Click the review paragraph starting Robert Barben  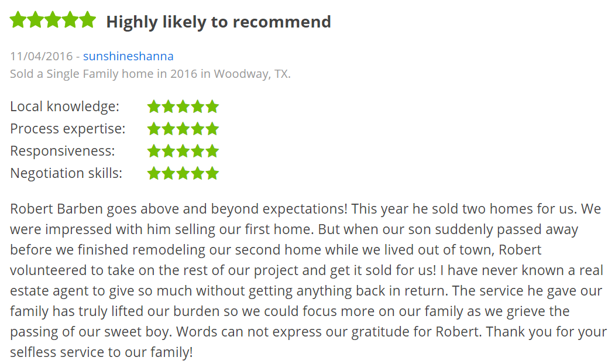pos(308,280)
